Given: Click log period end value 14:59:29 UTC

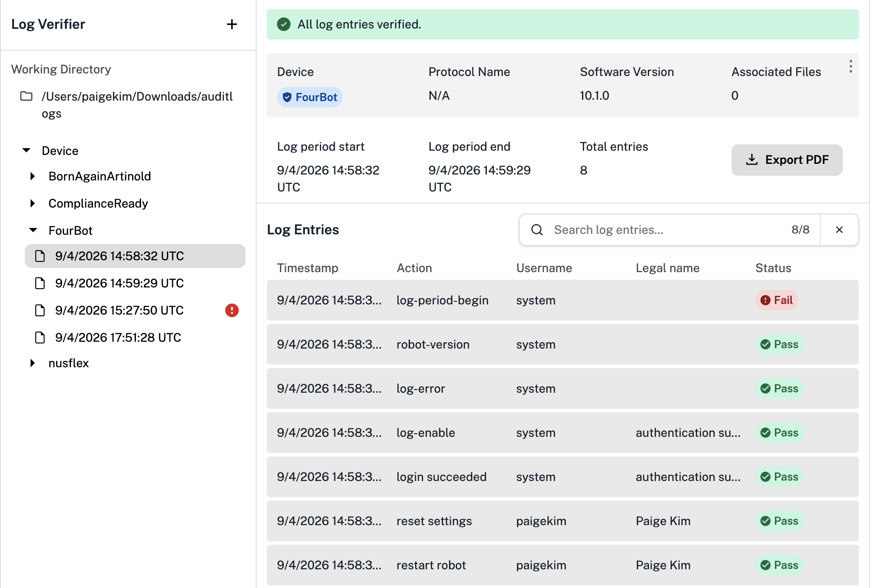Looking at the screenshot, I should pyautogui.click(x=479, y=179).
